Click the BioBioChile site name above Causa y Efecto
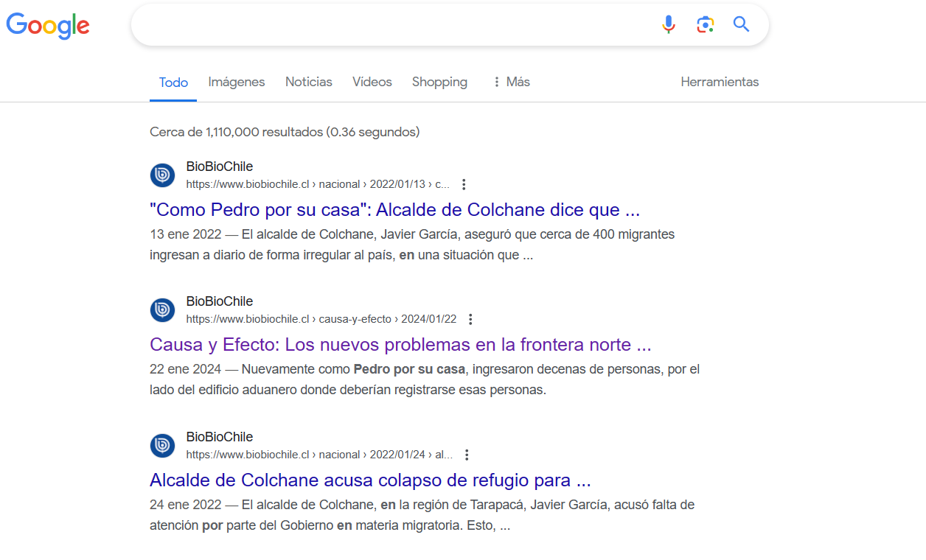This screenshot has height=560, width=926. pos(220,301)
